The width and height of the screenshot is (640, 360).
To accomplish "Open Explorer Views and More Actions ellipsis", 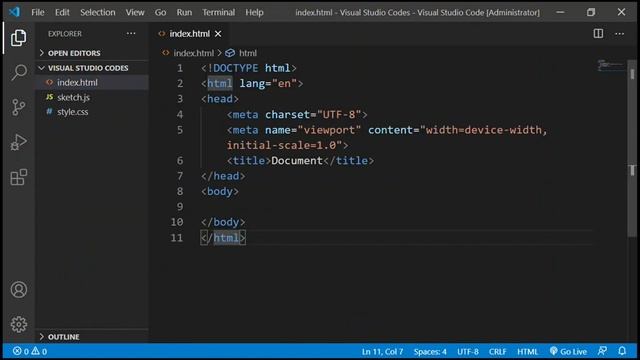I will (131, 33).
